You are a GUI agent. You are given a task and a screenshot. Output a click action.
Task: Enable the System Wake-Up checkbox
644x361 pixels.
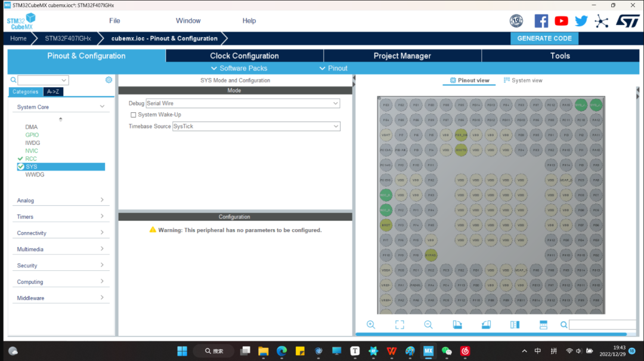click(x=134, y=115)
